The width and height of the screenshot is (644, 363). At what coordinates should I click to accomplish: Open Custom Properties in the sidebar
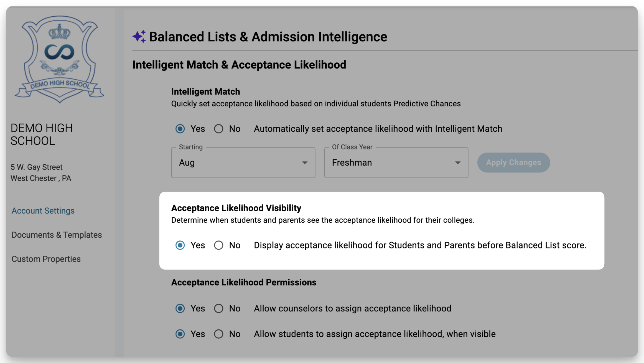46,259
